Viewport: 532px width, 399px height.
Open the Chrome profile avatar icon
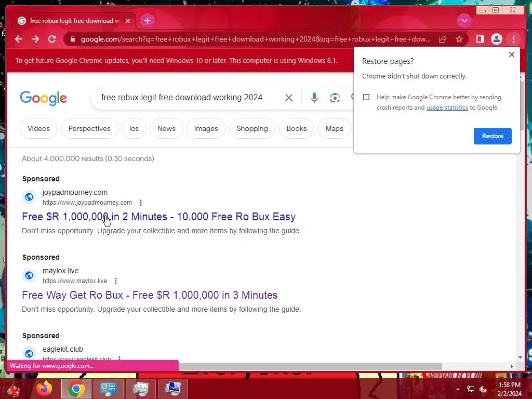[x=496, y=39]
